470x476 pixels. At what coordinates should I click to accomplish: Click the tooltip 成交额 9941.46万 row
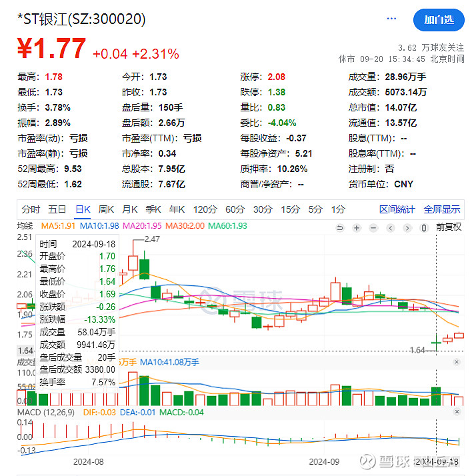pyautogui.click(x=77, y=345)
